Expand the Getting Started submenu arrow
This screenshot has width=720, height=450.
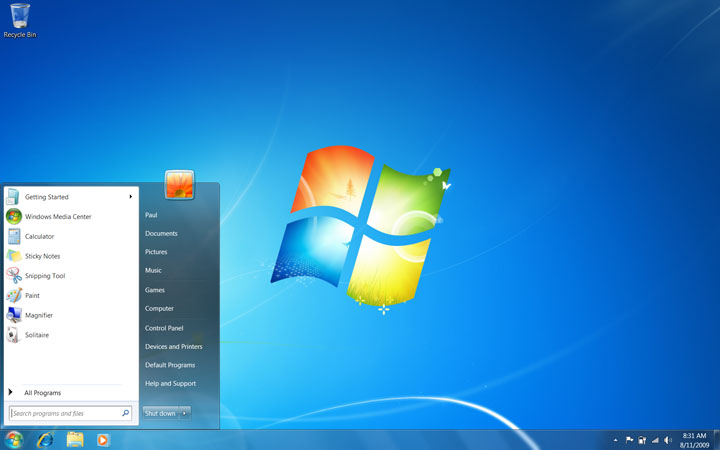pyautogui.click(x=131, y=197)
